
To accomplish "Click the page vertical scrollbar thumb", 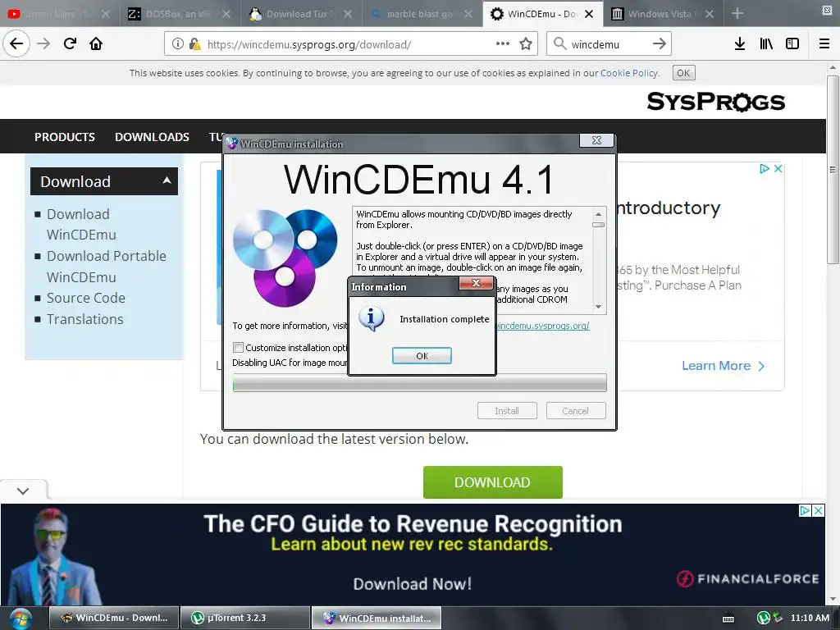I will point(833,169).
